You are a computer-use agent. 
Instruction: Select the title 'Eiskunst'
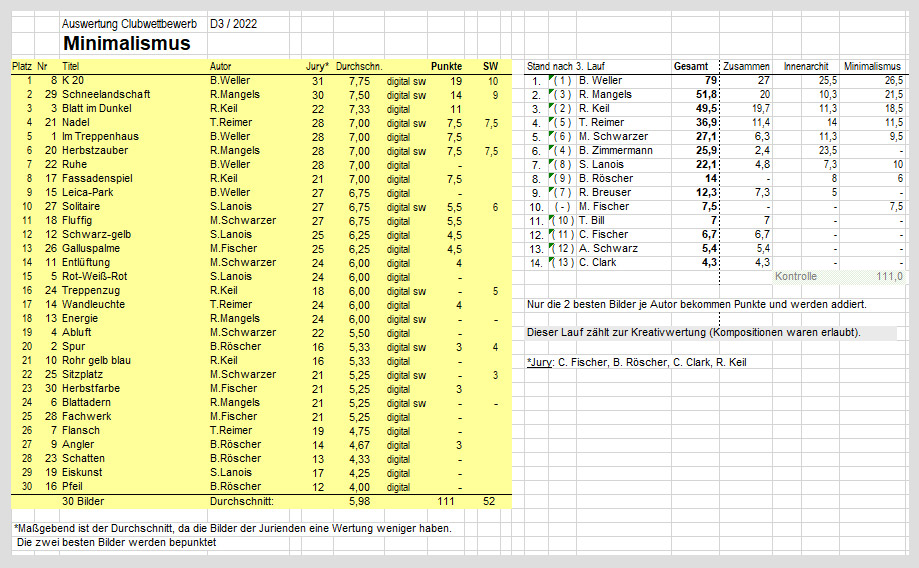tap(82, 472)
